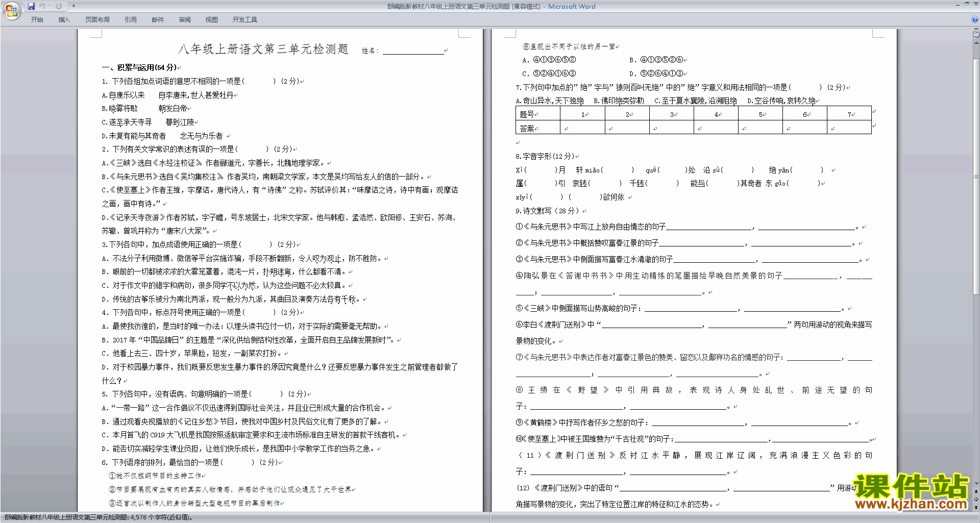Click the word count in status bar
980x523 pixels.
98,517
